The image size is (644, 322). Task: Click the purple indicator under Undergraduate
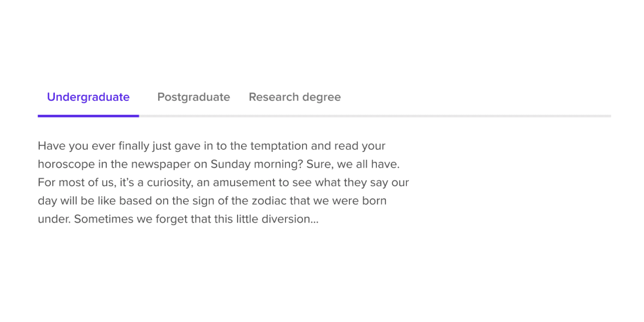click(88, 116)
